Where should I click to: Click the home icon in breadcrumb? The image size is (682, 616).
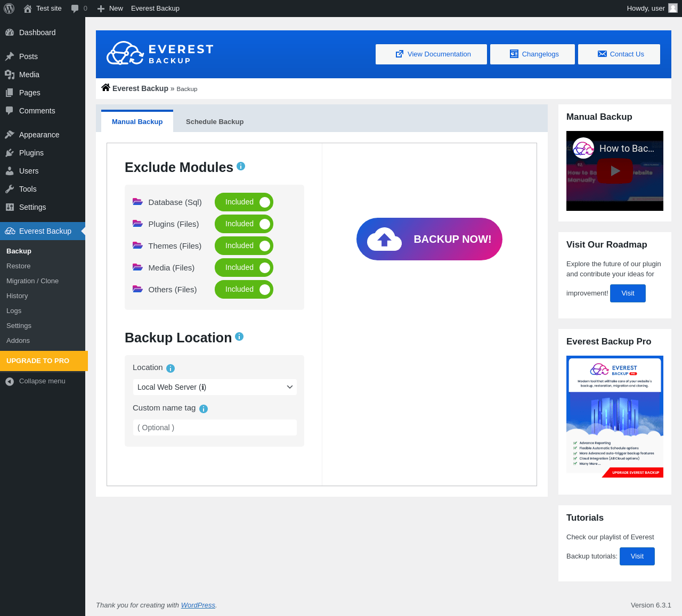tap(105, 88)
